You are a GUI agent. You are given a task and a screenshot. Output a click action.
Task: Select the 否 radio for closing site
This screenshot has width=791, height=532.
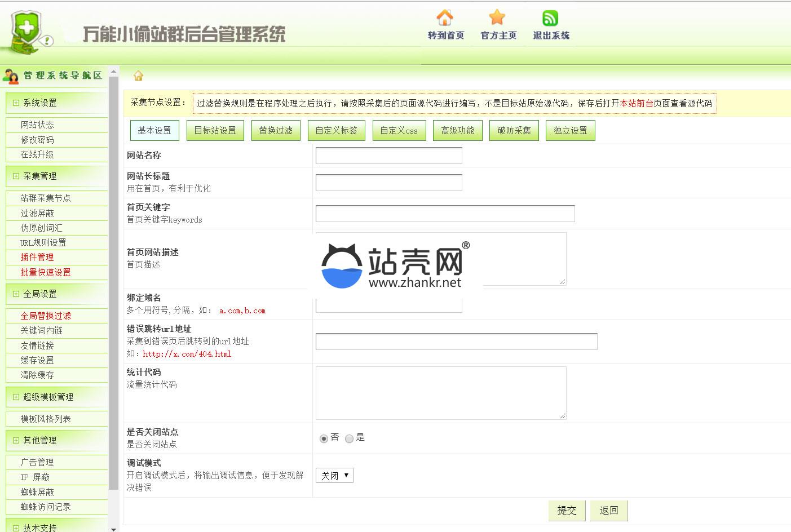point(324,438)
